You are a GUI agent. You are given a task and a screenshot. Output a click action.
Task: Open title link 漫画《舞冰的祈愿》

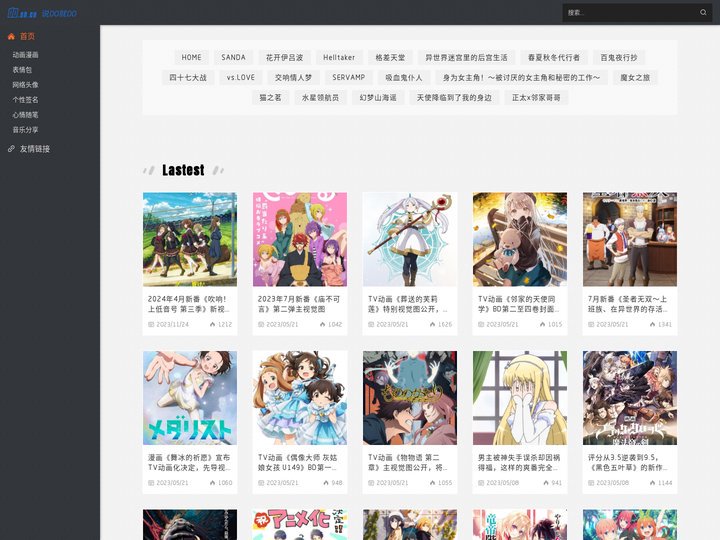pyautogui.click(x=189, y=462)
